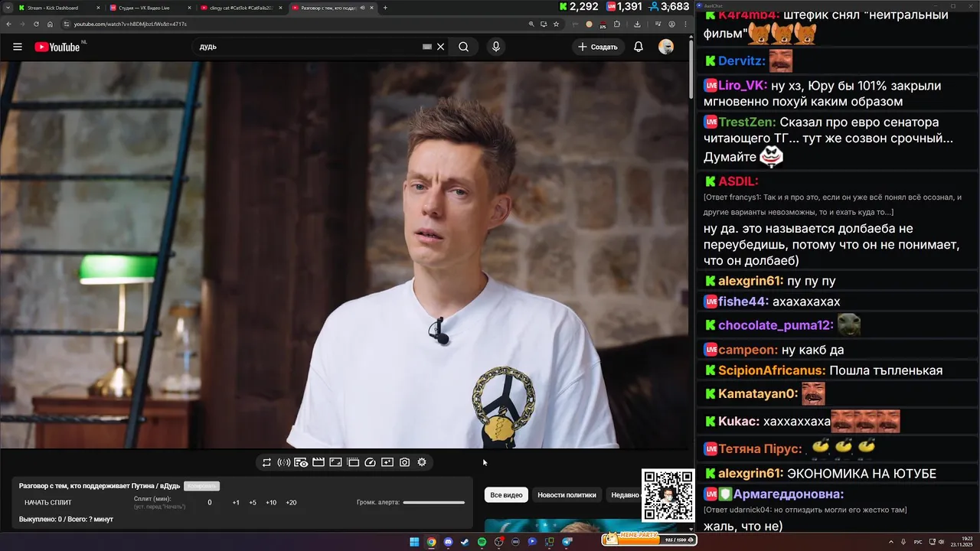Open the YouTube account avatar menu
The image size is (980, 551).
[666, 47]
